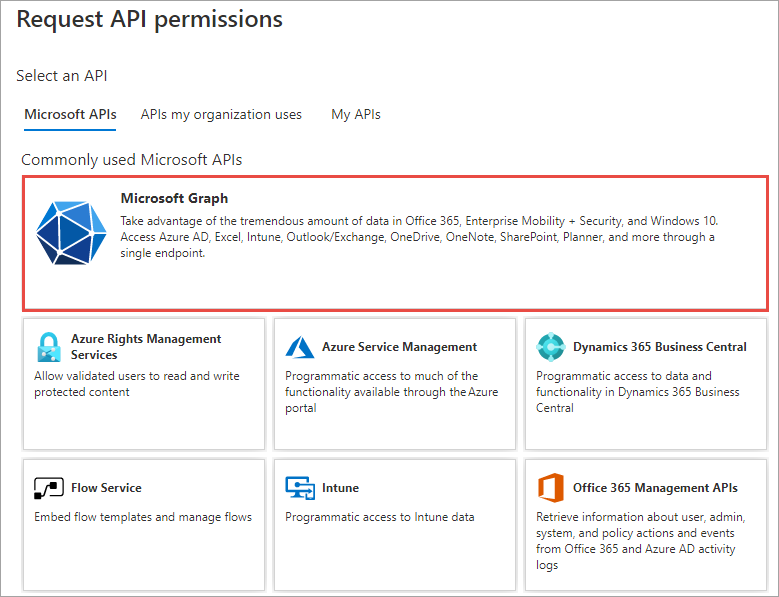Click the Flow Service icon
Image resolution: width=779 pixels, height=597 pixels.
[49, 488]
